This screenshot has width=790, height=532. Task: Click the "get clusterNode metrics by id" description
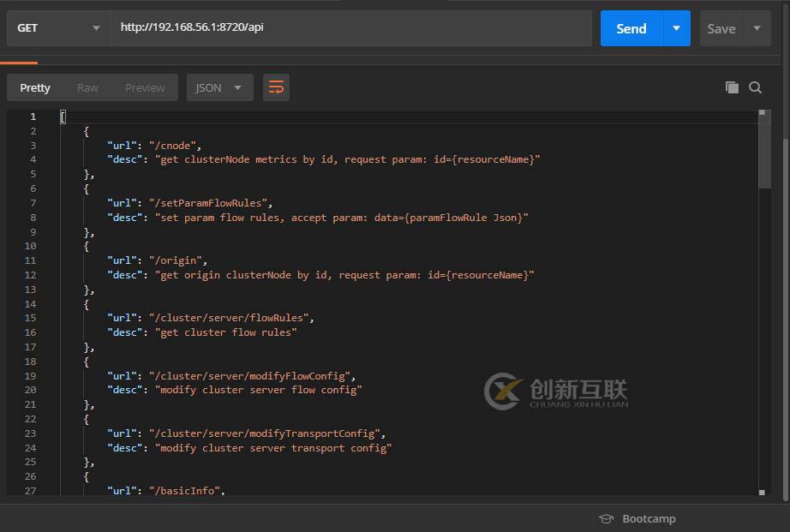347,159
